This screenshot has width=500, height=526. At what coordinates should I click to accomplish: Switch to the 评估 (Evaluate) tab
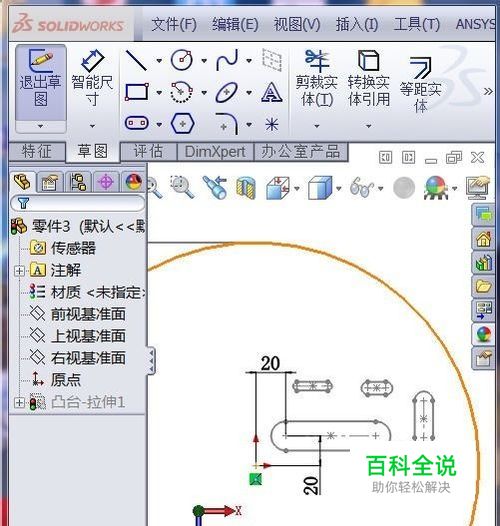pyautogui.click(x=148, y=151)
